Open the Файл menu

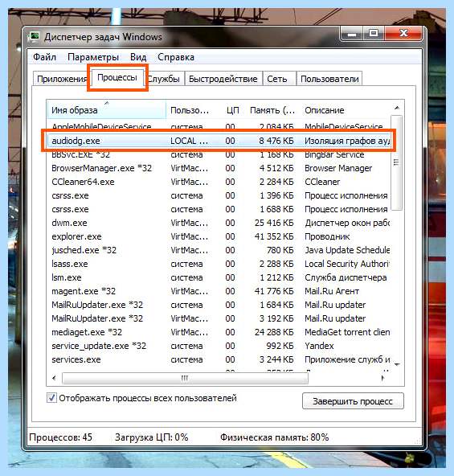click(x=45, y=57)
